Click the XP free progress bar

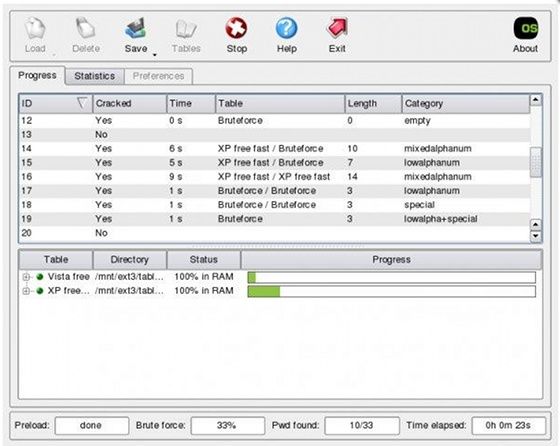click(392, 291)
